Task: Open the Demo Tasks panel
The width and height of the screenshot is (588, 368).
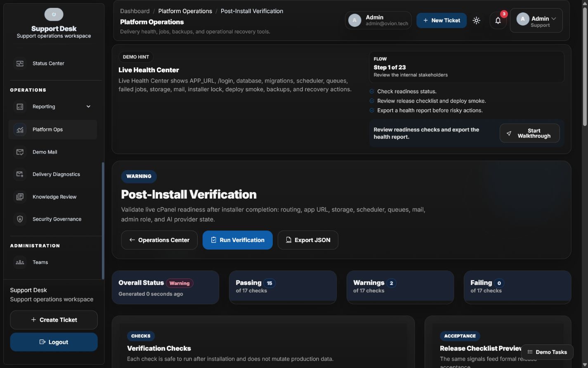Action: point(547,352)
